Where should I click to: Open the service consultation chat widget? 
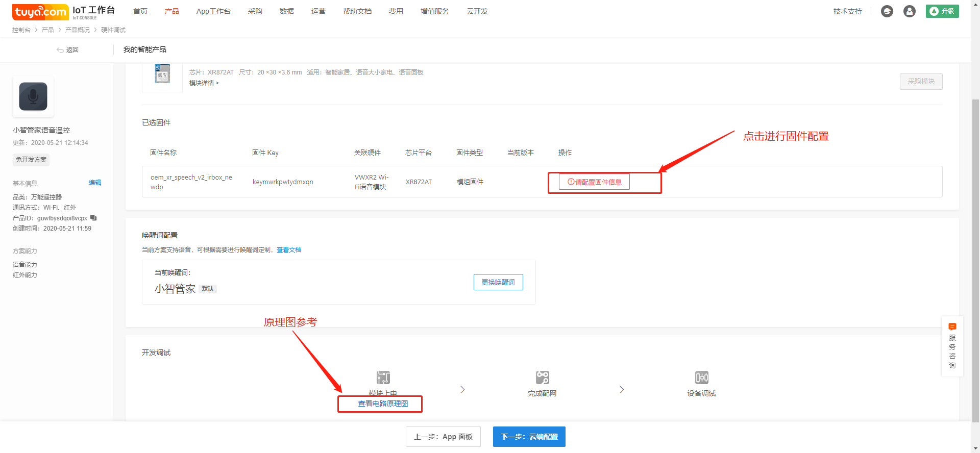point(952,346)
